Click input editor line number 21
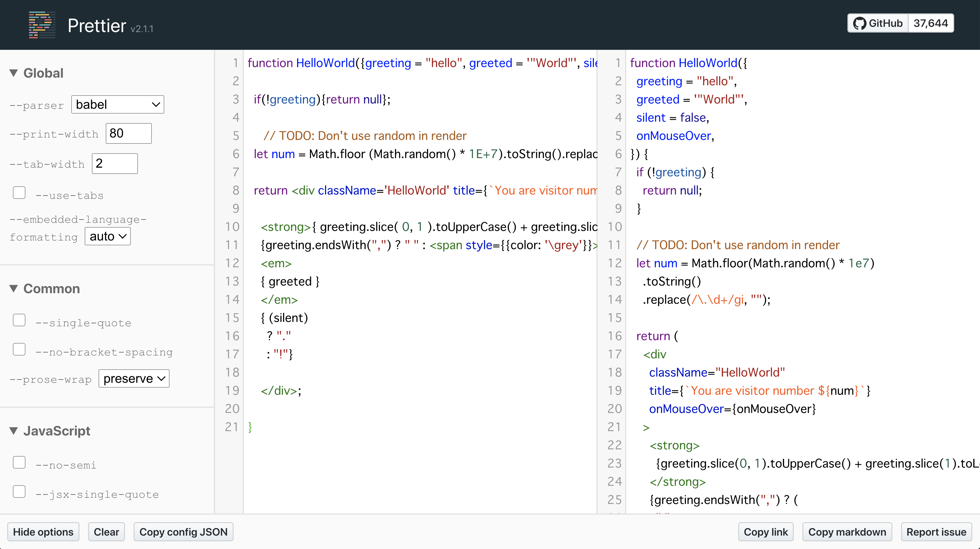This screenshot has width=980, height=549. coord(232,427)
